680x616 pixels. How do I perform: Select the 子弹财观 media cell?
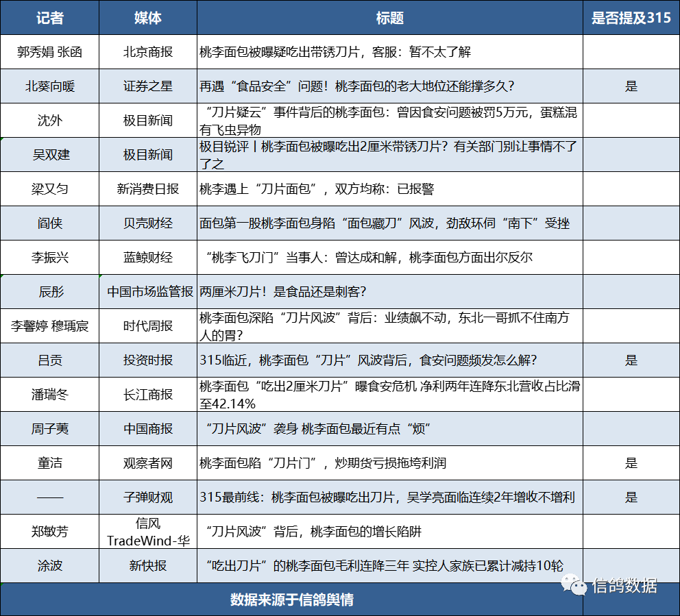coord(148,497)
